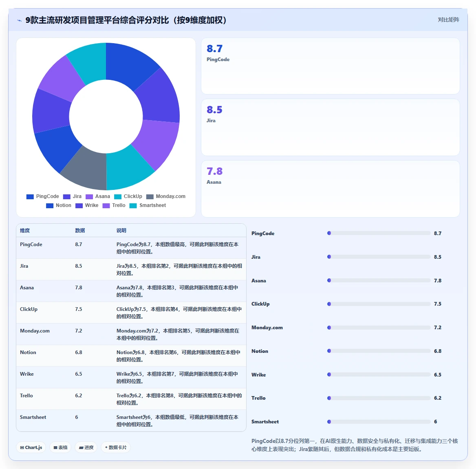This screenshot has width=476, height=469.
Task: Select the 8.5 Jira data card
Action: click(x=330, y=128)
